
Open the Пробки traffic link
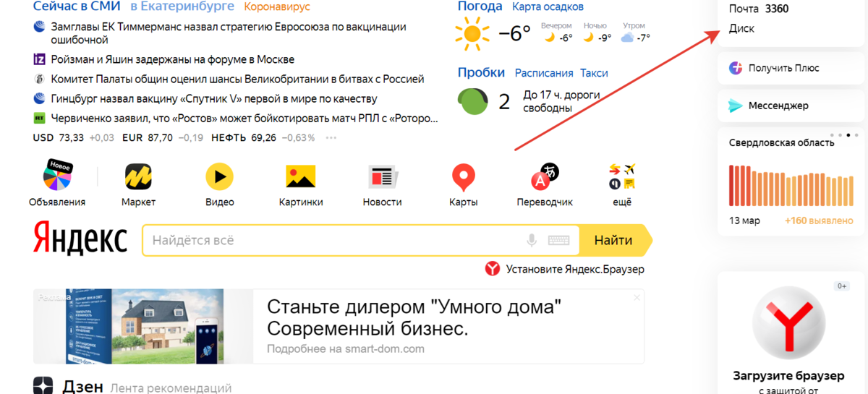(481, 72)
